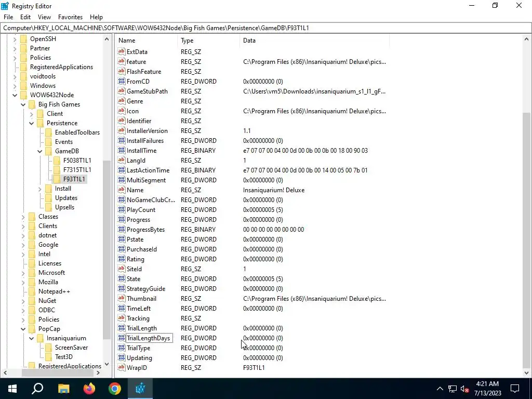Image resolution: width=532 pixels, height=399 pixels.
Task: Click the ScreenSaver folder icon
Action: point(48,348)
